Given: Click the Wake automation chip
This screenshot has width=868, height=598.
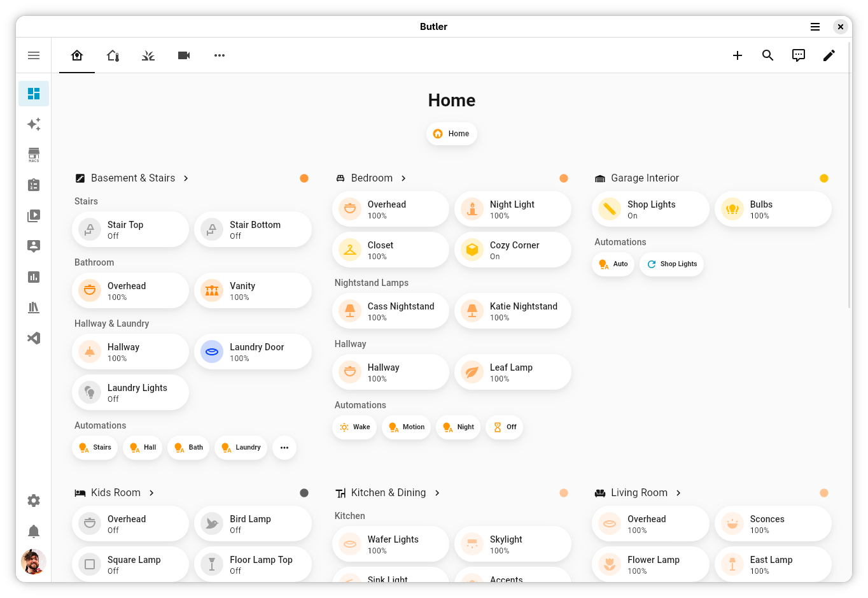Looking at the screenshot, I should coord(354,427).
